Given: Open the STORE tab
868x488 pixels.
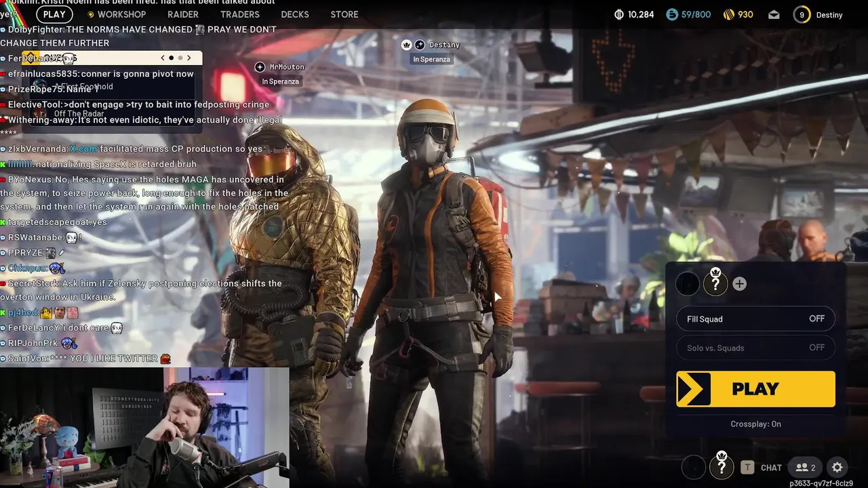Looking at the screenshot, I should tap(344, 14).
